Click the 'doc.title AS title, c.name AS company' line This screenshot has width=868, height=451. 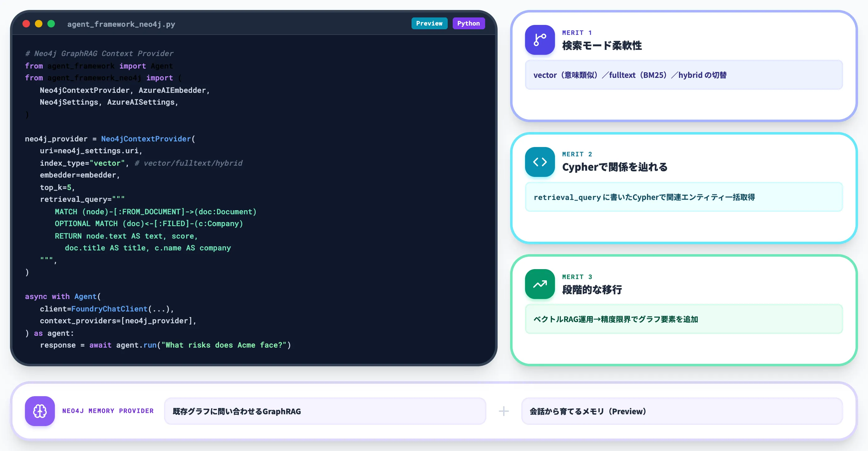point(147,248)
